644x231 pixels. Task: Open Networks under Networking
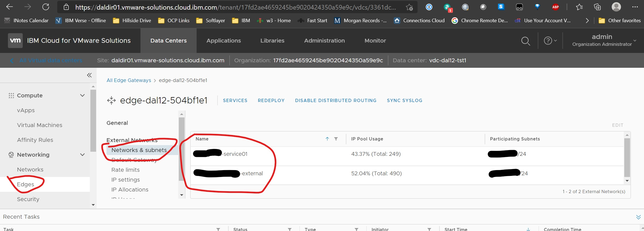click(30, 170)
